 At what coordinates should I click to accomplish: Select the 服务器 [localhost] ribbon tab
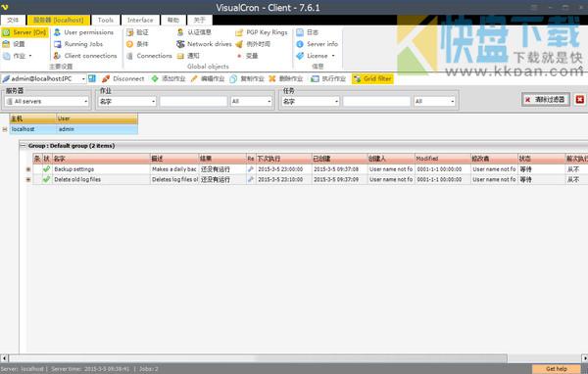click(x=58, y=20)
